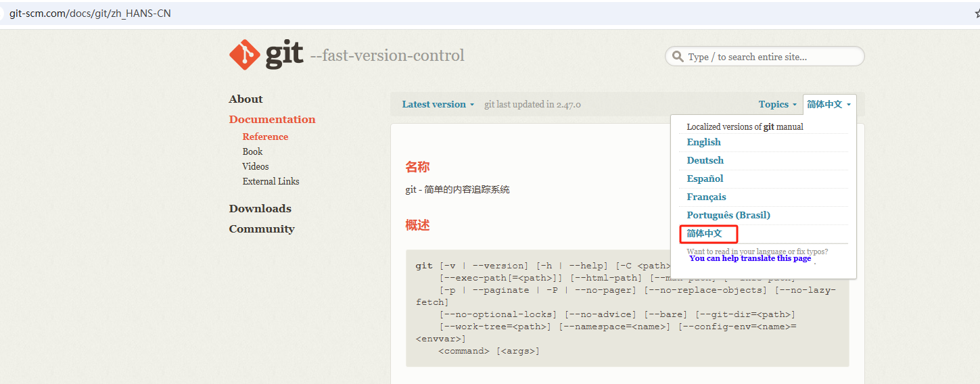980x384 pixels.
Task: Select Français in language menu
Action: coord(707,197)
